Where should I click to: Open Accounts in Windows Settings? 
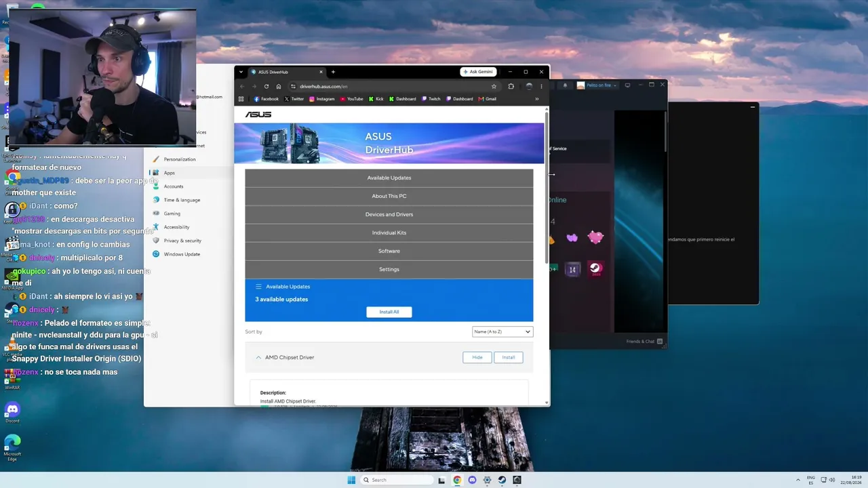174,186
